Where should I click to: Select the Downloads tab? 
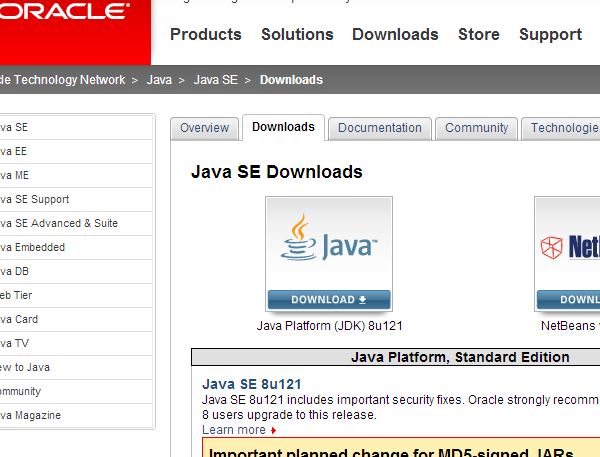(283, 127)
